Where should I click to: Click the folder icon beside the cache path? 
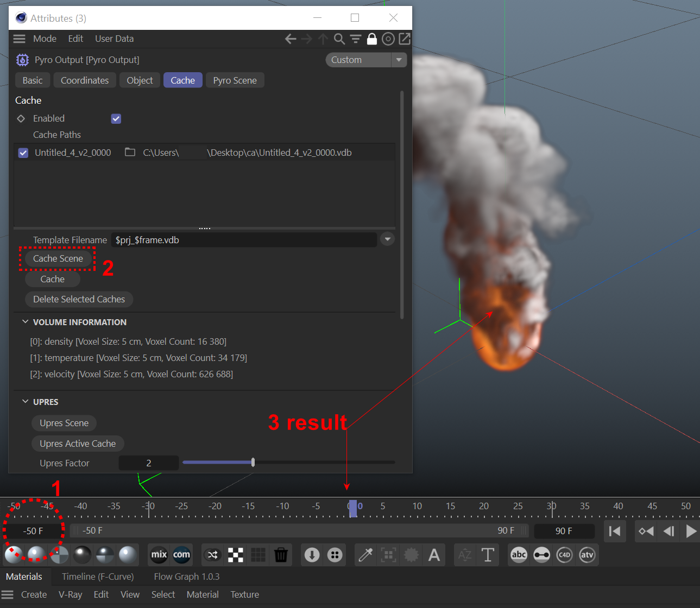coord(130,152)
